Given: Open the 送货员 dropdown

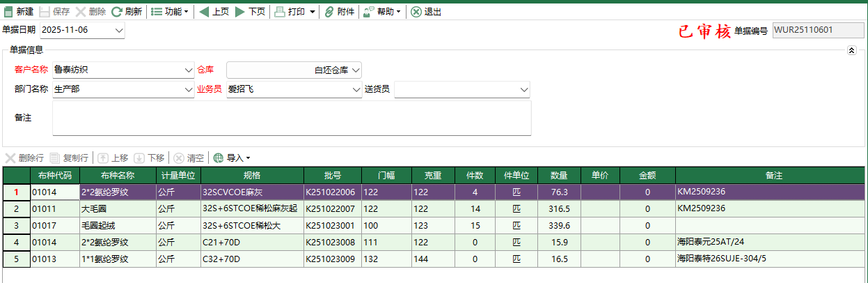Looking at the screenshot, I should pos(524,89).
